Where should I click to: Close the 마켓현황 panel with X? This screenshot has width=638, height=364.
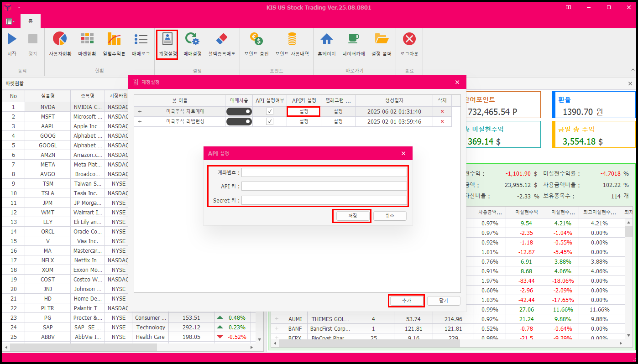coord(630,83)
